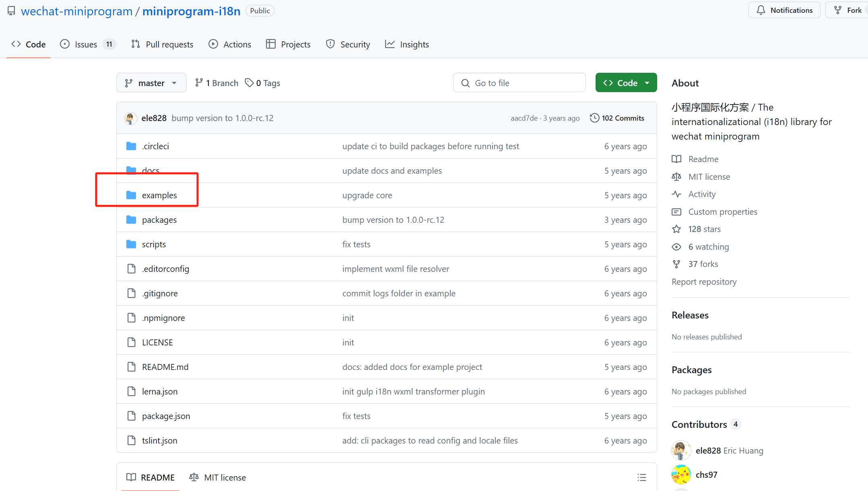Click the ele828 avatar in commit header
Image resolution: width=868 pixels, height=491 pixels.
tap(130, 118)
